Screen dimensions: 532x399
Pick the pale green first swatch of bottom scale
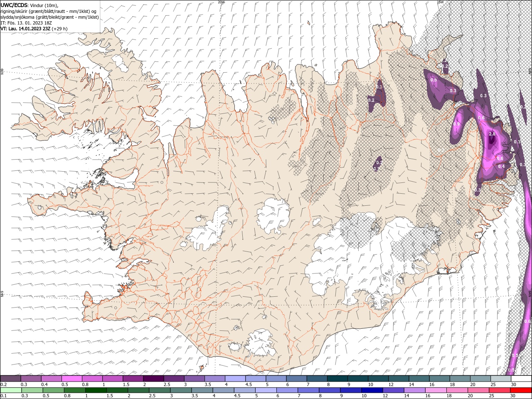[11, 390]
